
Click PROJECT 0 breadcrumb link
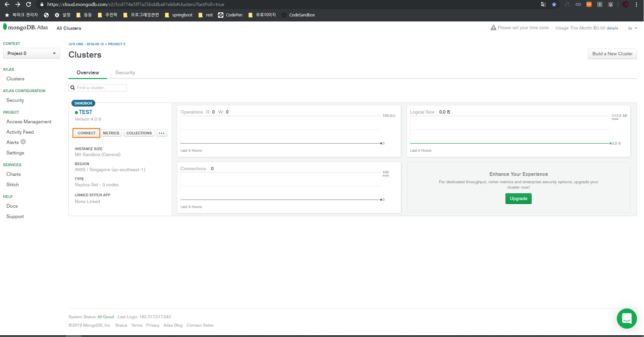point(117,44)
